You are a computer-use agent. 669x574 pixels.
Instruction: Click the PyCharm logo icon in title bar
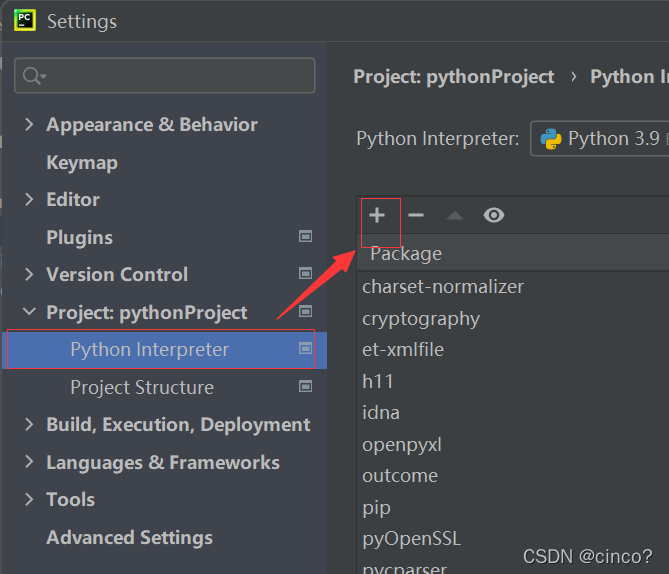25,20
